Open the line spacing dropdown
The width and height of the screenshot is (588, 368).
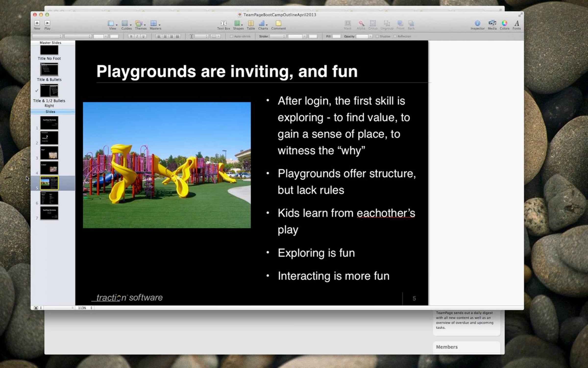click(x=202, y=36)
